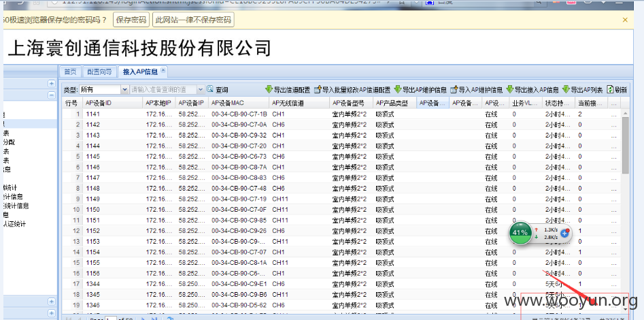Sort by the AP产品类型 column header

coord(394,103)
